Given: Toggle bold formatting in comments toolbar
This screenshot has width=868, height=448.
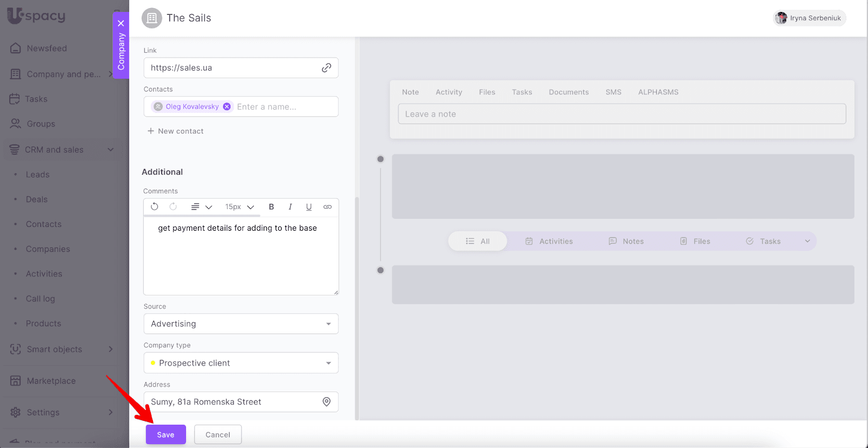Looking at the screenshot, I should (x=271, y=207).
